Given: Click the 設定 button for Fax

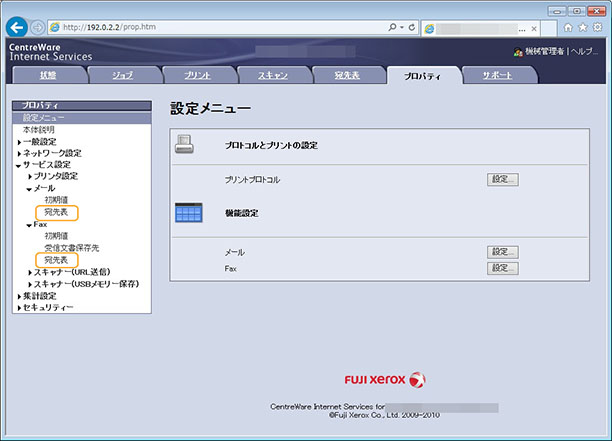Looking at the screenshot, I should pyautogui.click(x=502, y=268).
